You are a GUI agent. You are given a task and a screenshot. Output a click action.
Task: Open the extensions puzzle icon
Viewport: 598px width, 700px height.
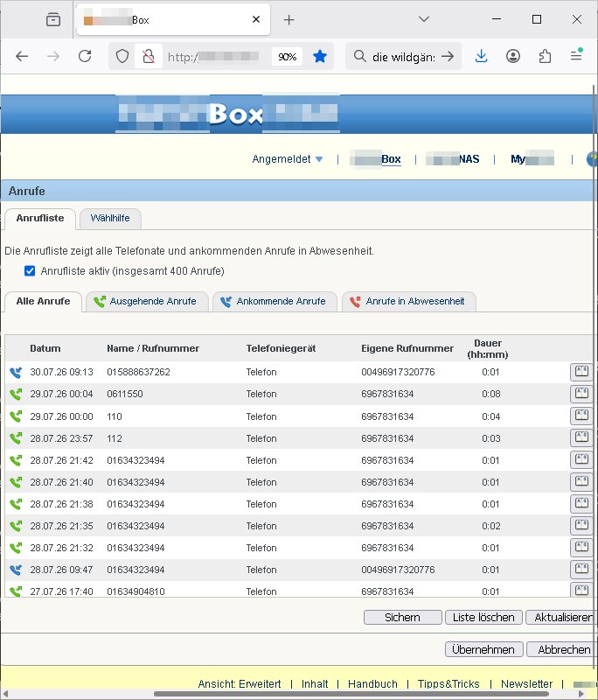(x=545, y=56)
